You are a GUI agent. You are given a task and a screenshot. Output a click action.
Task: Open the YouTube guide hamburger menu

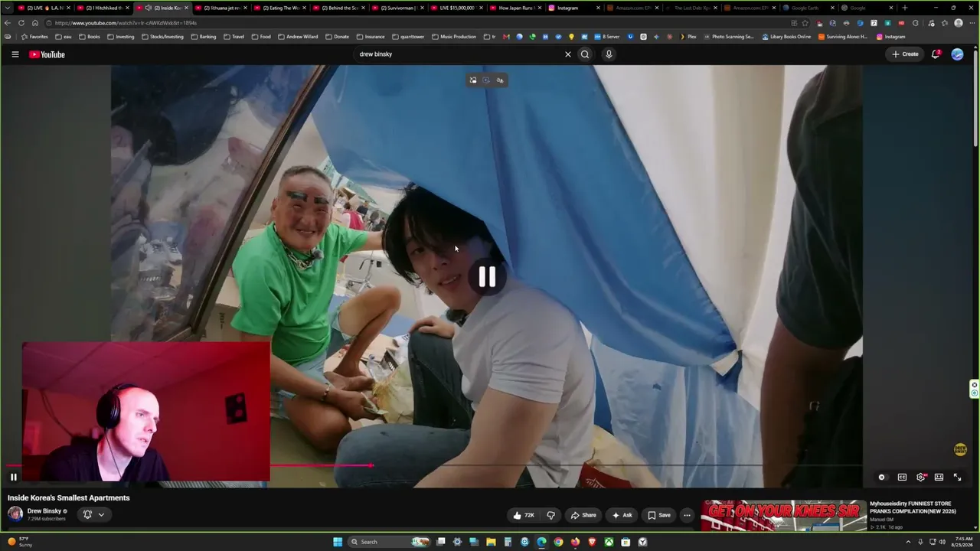pyautogui.click(x=15, y=54)
